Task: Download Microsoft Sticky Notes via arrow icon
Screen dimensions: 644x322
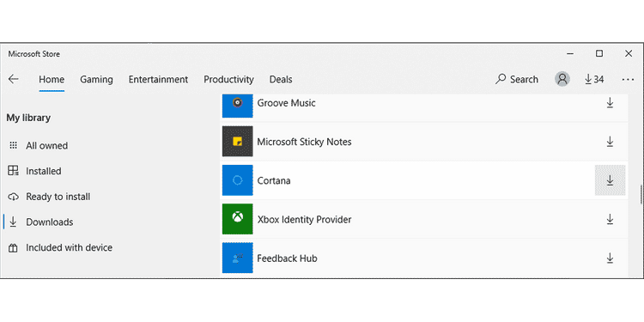Action: 610,142
